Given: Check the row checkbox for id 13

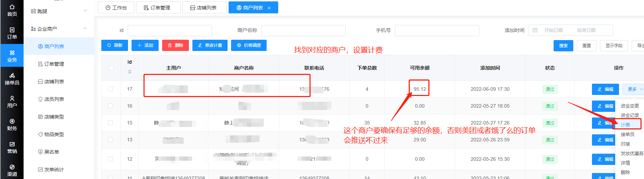Looking at the screenshot, I should 110,140.
